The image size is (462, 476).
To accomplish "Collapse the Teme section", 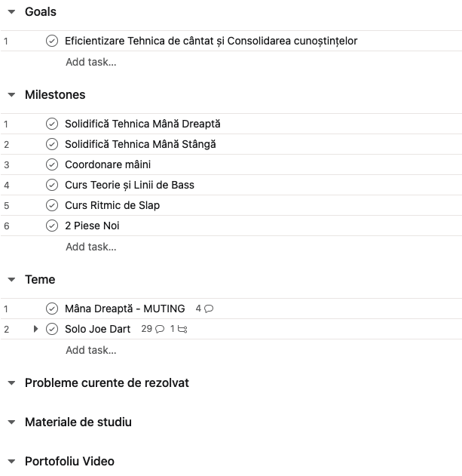I will (11, 280).
